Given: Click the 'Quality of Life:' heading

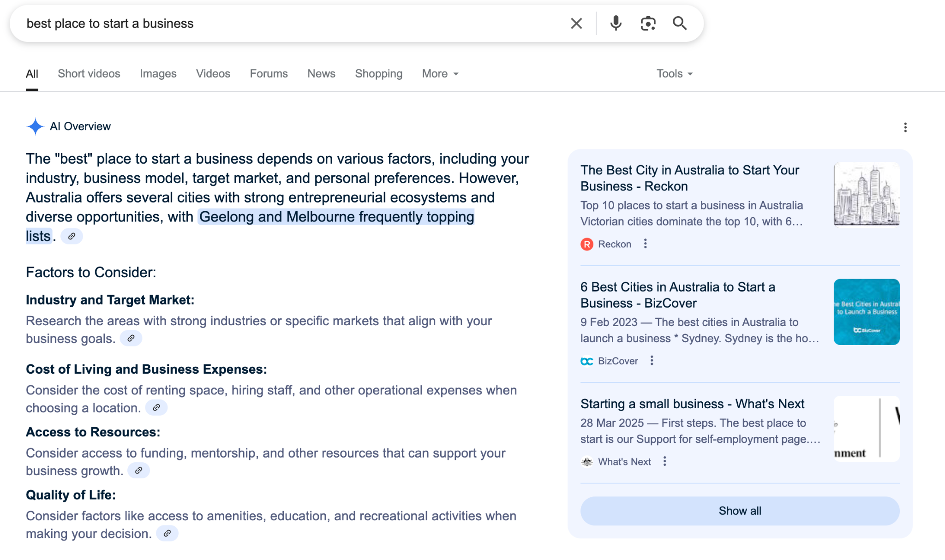Looking at the screenshot, I should click(71, 494).
